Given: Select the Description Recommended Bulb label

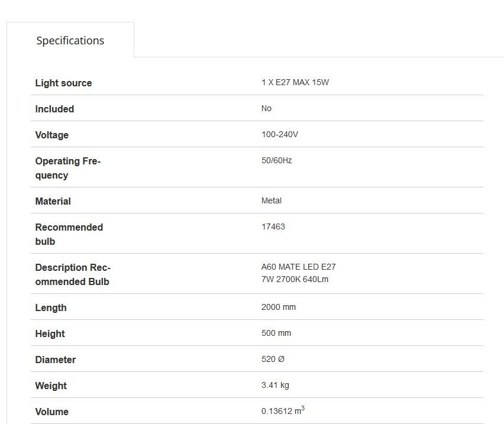Looking at the screenshot, I should [x=73, y=274].
